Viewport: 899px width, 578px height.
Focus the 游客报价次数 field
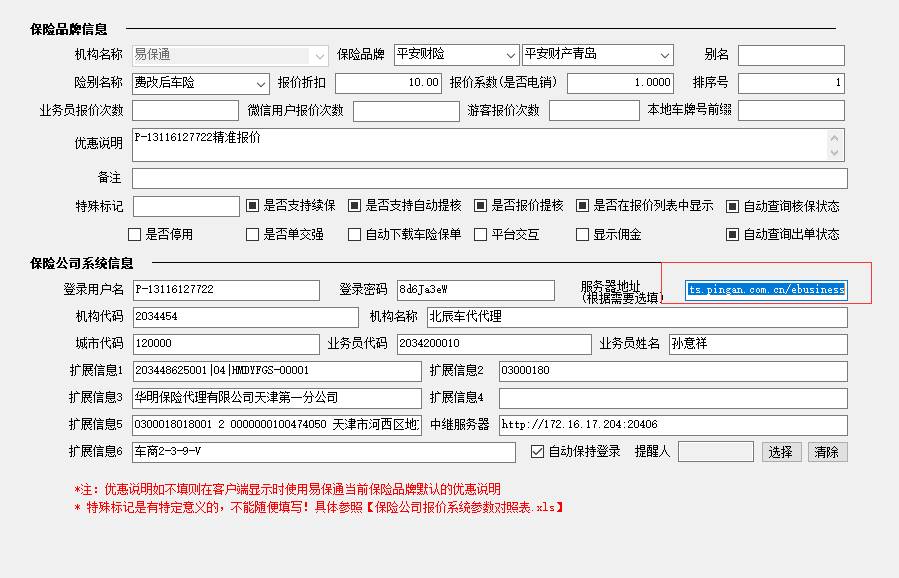pyautogui.click(x=594, y=111)
